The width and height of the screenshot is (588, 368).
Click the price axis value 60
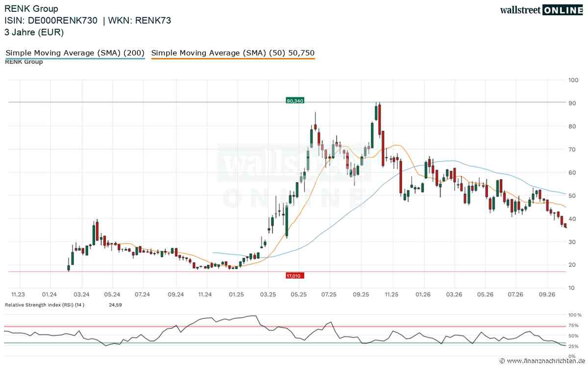(572, 172)
